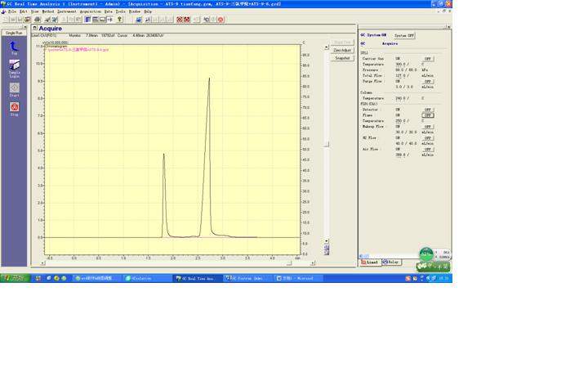
Task: Click the green circular tray widget
Action: pos(426,255)
